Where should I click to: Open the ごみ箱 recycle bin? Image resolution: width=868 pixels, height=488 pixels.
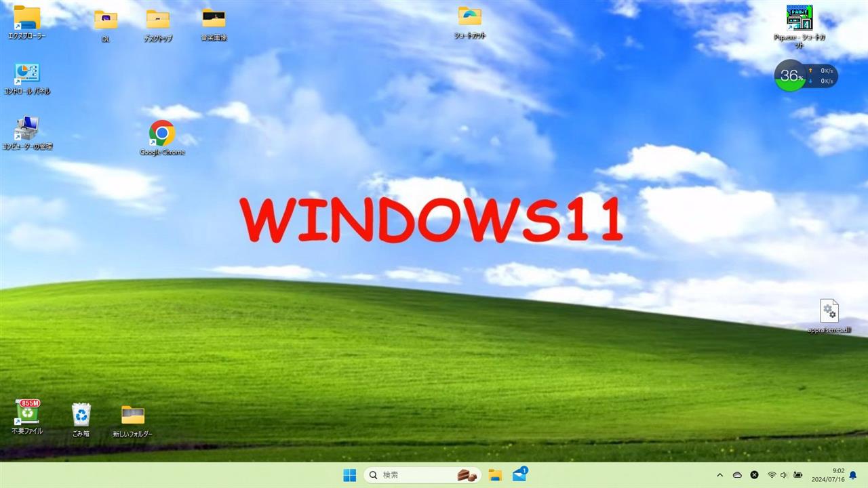pos(81,420)
